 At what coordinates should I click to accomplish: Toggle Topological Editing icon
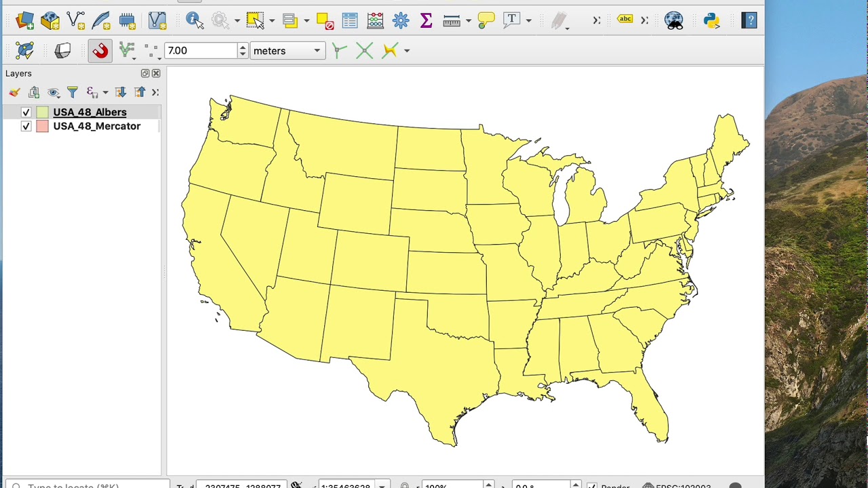(x=340, y=51)
